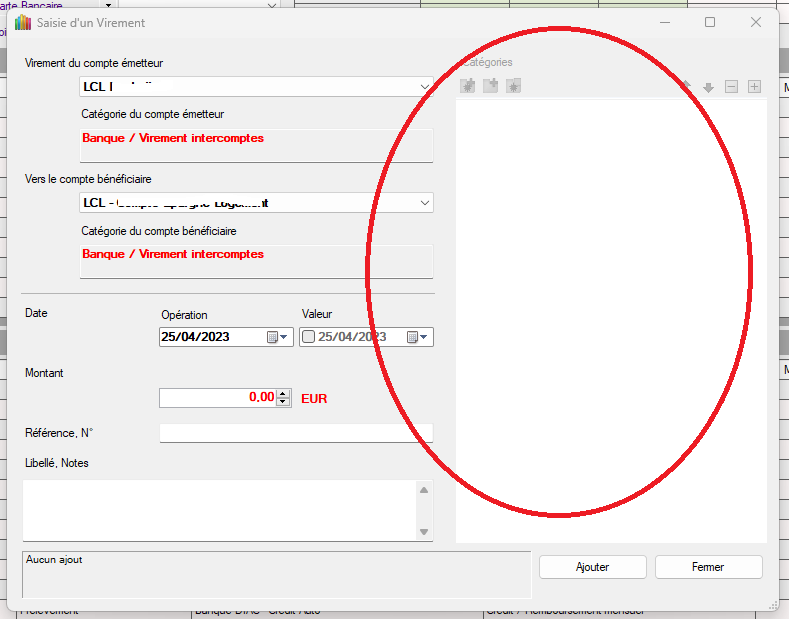Move category down with the down arrow

[708, 87]
